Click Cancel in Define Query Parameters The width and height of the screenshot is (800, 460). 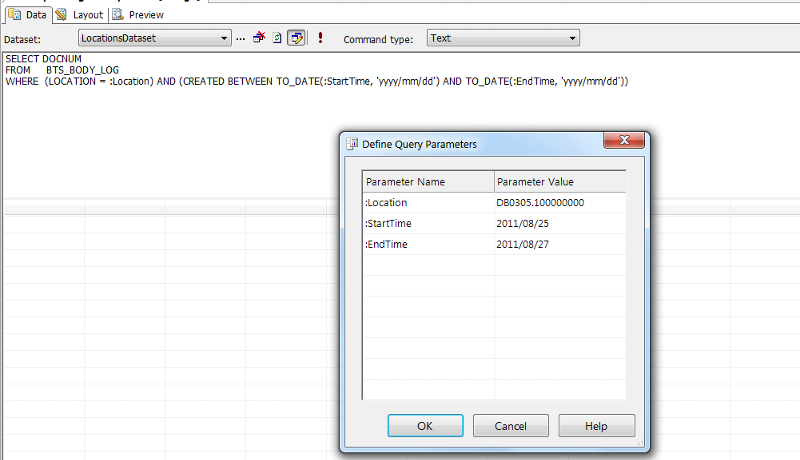[x=511, y=426]
